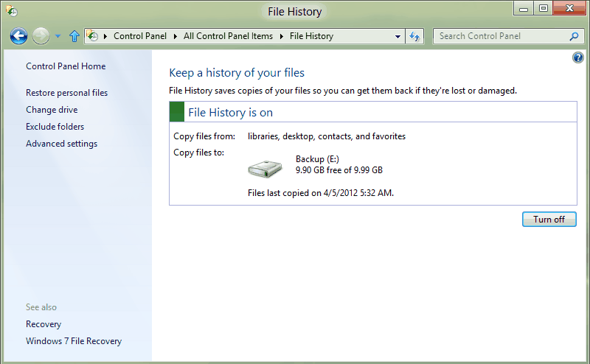The image size is (590, 364).
Task: Open the Recovery link under See also
Action: pyautogui.click(x=44, y=324)
